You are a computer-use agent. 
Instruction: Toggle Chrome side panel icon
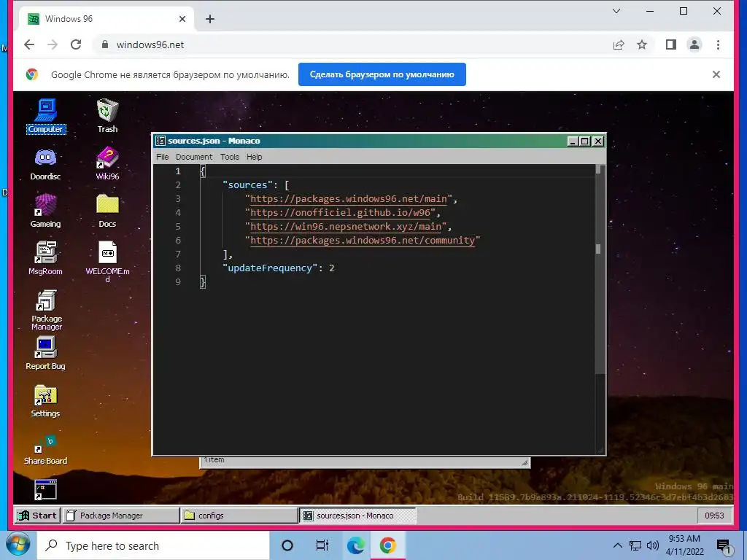(x=671, y=44)
